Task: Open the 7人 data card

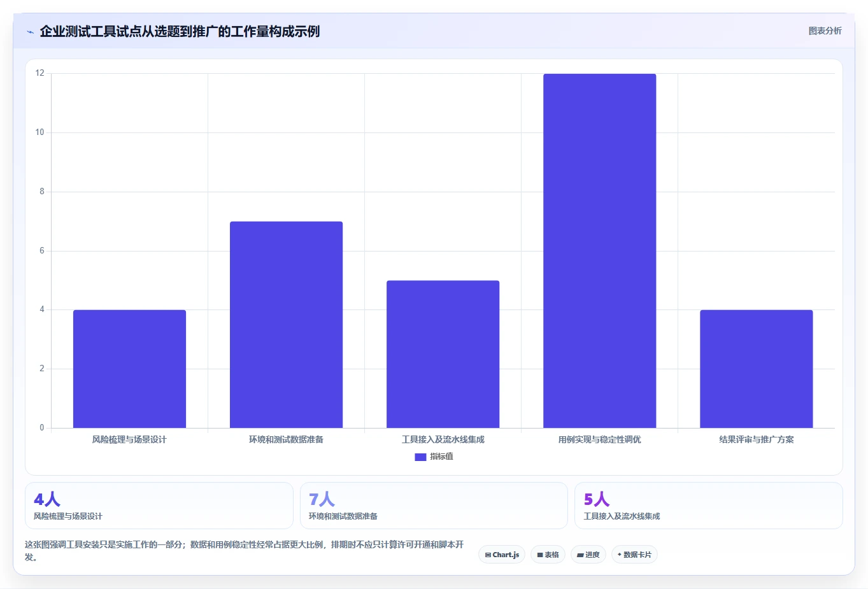Action: pos(434,506)
